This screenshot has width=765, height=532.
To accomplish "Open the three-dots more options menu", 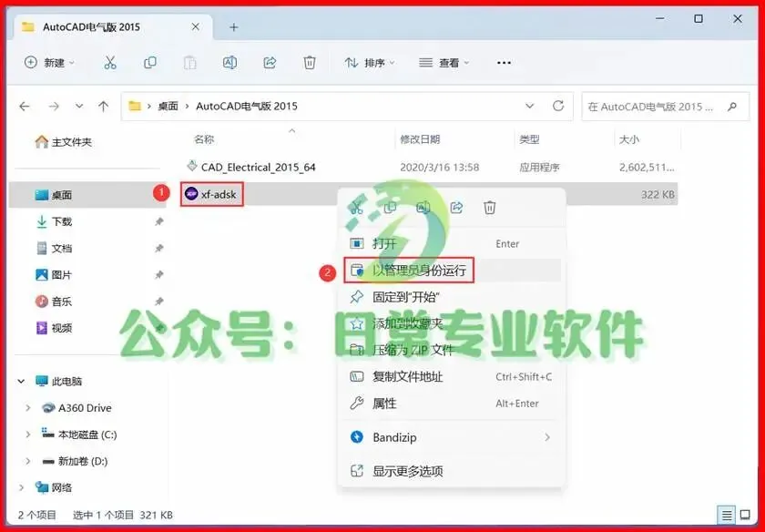I will point(504,63).
